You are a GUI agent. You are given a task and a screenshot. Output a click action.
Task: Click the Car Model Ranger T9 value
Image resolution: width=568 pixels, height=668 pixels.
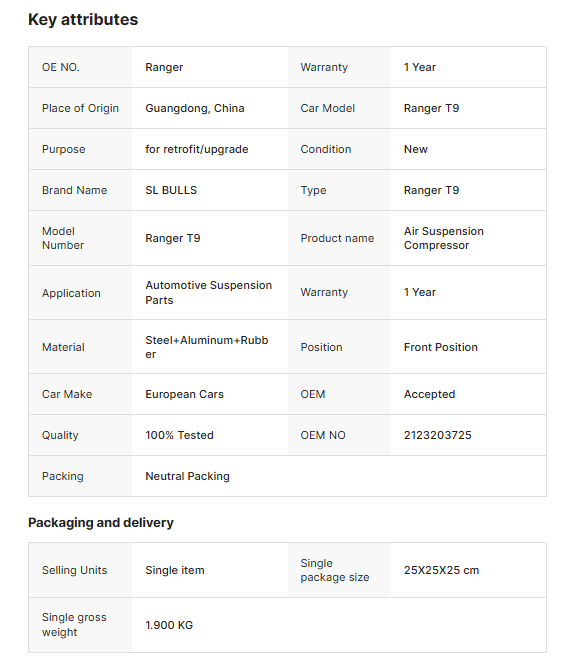[x=431, y=108]
